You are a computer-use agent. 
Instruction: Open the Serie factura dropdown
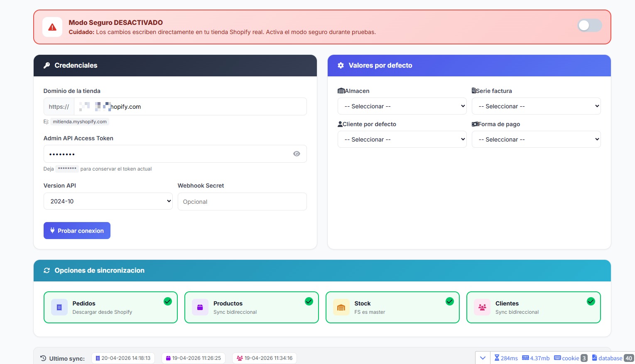(x=536, y=106)
